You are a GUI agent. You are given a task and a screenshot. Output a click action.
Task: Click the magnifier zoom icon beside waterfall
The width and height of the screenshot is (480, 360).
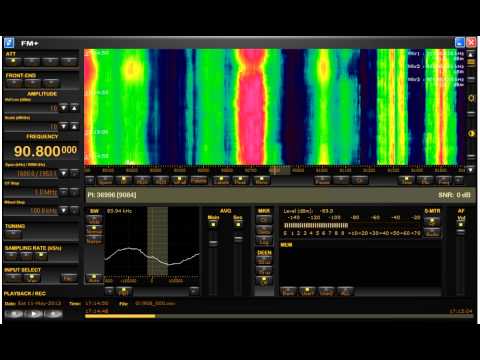coord(471,98)
